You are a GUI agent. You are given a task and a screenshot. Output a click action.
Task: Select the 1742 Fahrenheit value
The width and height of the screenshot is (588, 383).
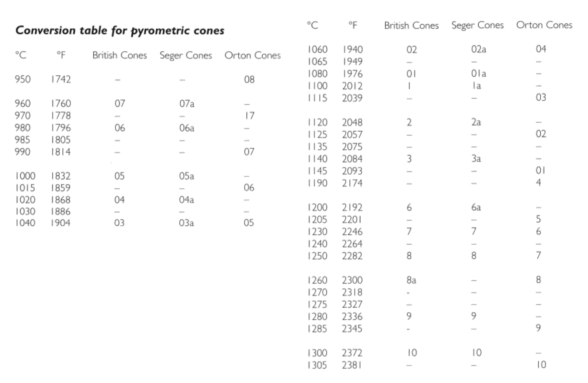click(x=61, y=79)
